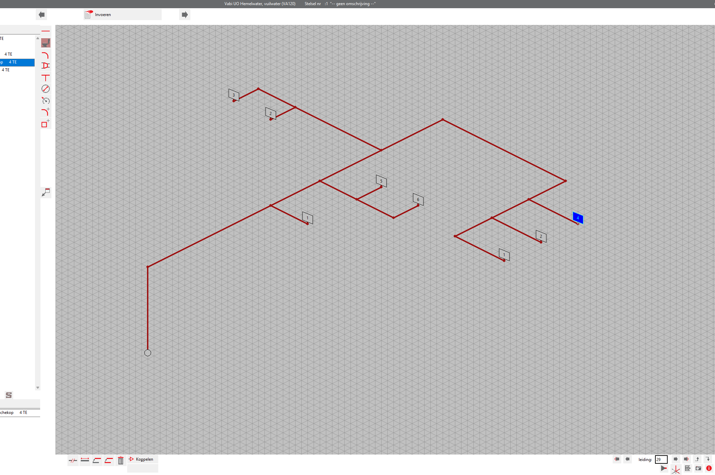This screenshot has width=715, height=475.
Task: Click the left arrow navigation button
Action: (x=41, y=15)
